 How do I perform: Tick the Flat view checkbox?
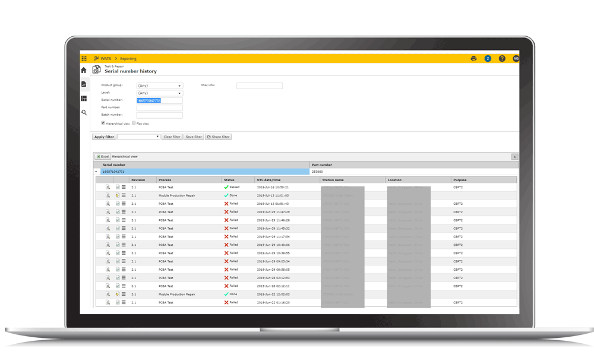pyautogui.click(x=134, y=123)
